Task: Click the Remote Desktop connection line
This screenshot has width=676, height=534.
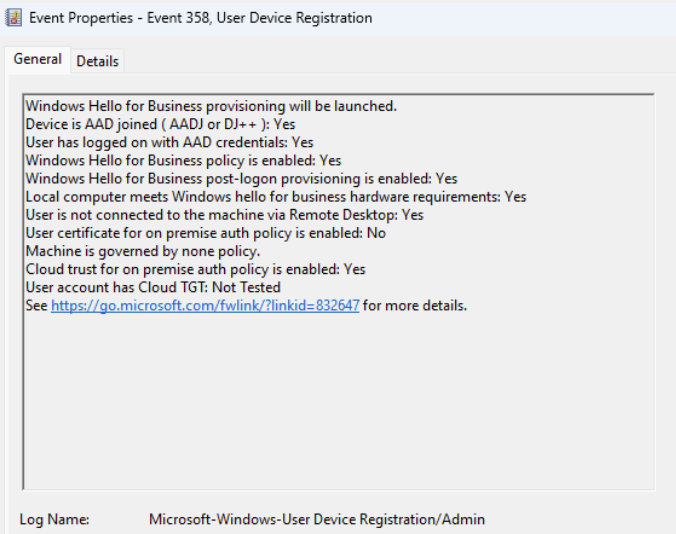Action: pos(224,215)
